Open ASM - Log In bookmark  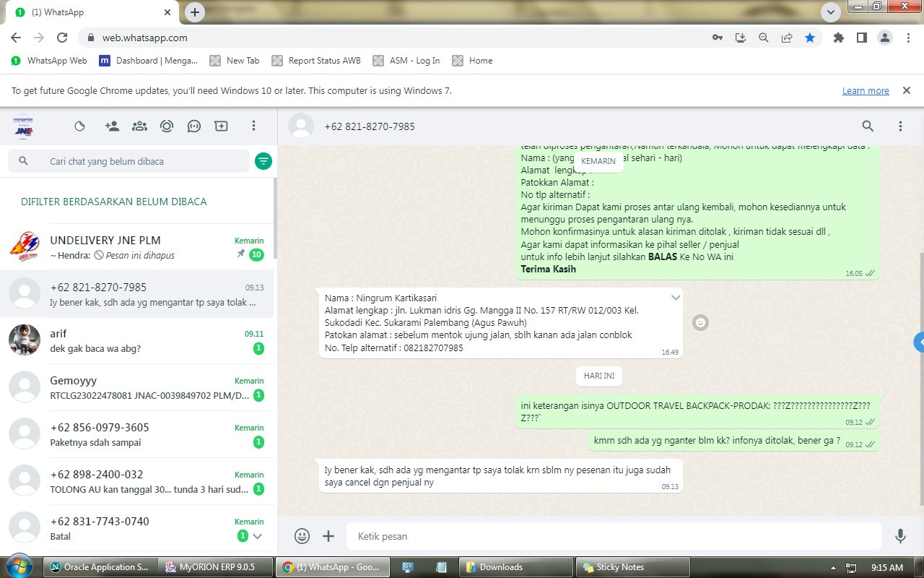click(406, 61)
